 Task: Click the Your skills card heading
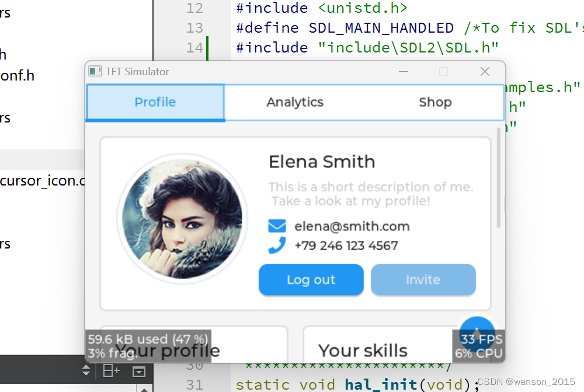coord(363,351)
